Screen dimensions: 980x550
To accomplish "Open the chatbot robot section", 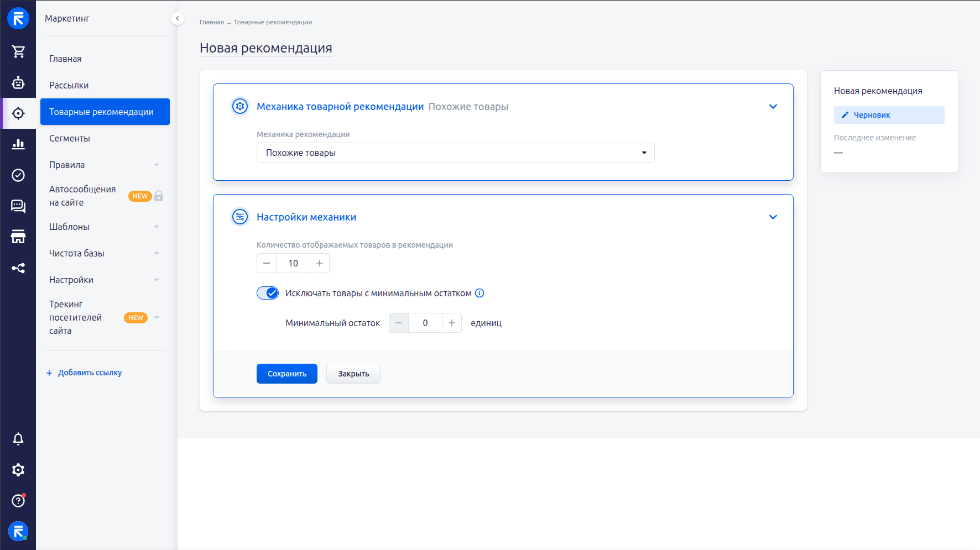I will pyautogui.click(x=18, y=83).
